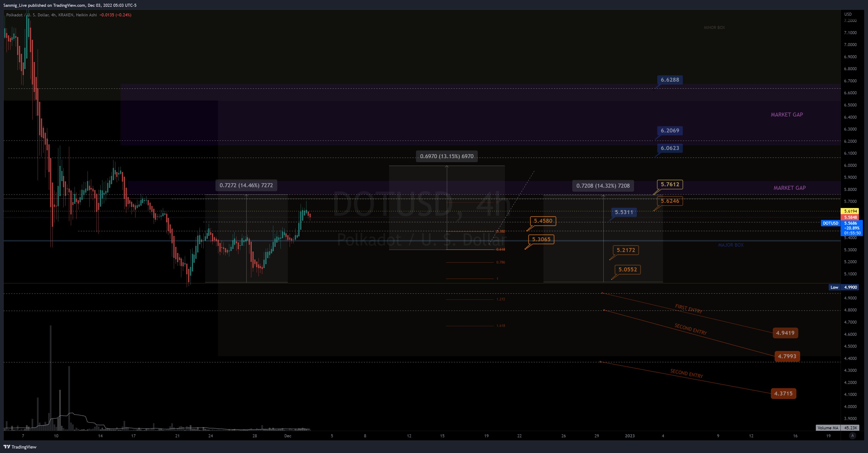The height and width of the screenshot is (453, 868).
Task: Select the MINOR BOX text label
Action: pyautogui.click(x=714, y=28)
